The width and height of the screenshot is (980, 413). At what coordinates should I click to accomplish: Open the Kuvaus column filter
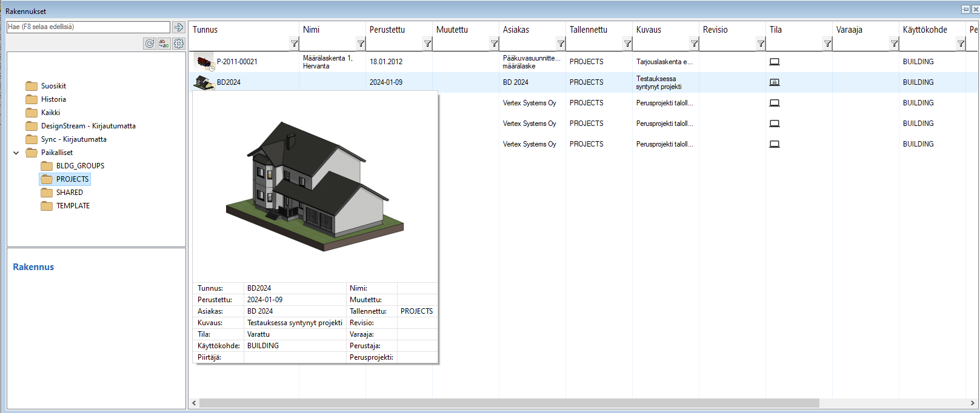pyautogui.click(x=694, y=44)
